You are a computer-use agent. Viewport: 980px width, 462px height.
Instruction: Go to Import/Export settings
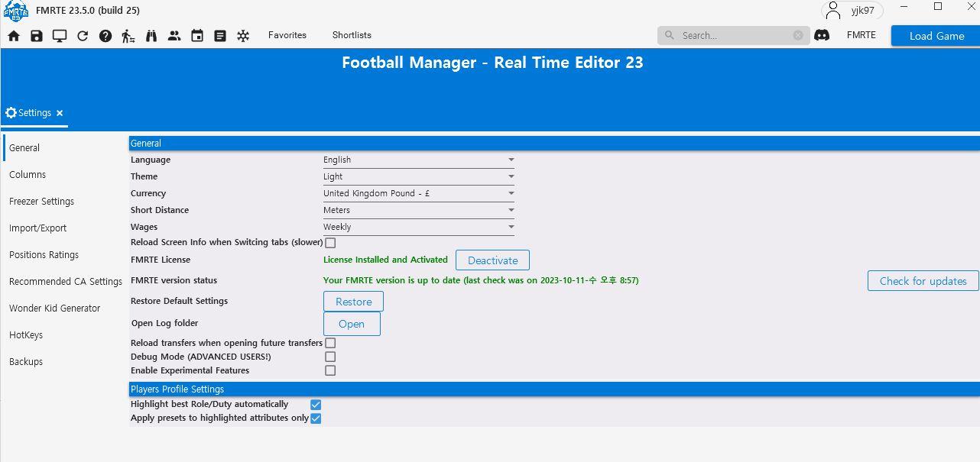(x=37, y=228)
